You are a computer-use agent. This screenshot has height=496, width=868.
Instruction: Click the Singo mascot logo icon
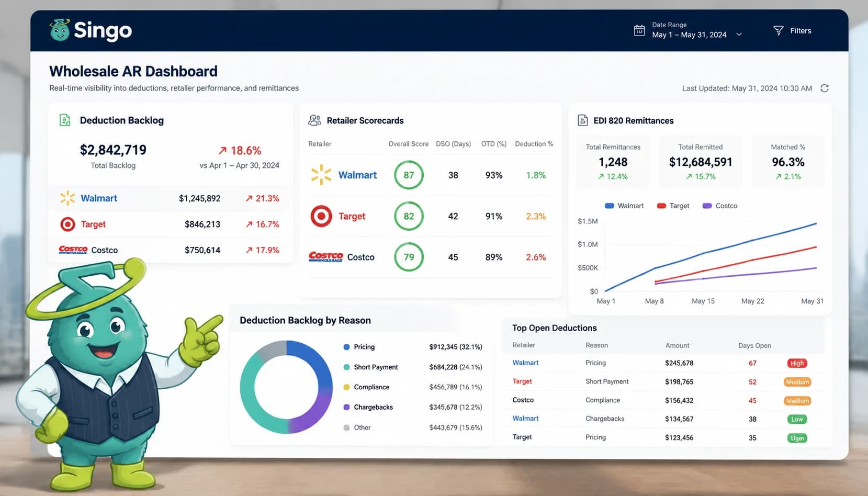click(x=60, y=30)
